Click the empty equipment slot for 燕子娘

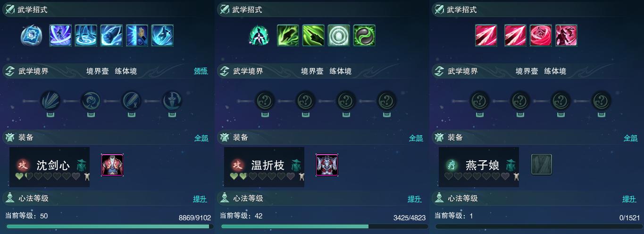coord(542,165)
